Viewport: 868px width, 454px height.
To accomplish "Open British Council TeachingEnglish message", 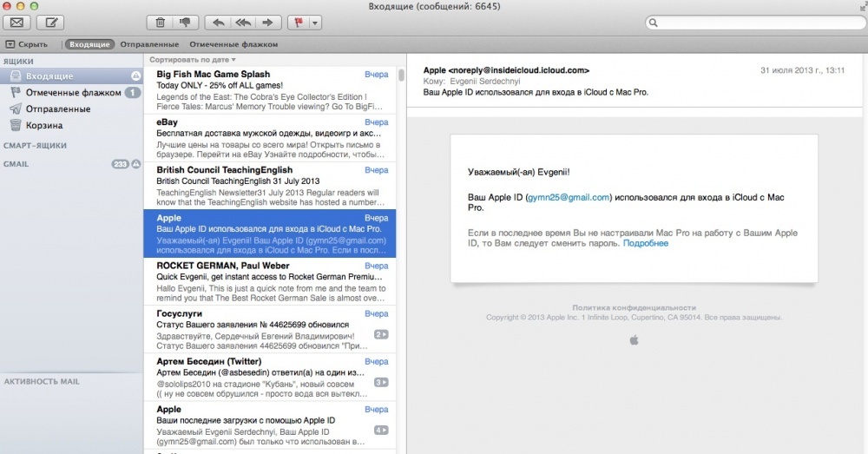I will click(270, 186).
